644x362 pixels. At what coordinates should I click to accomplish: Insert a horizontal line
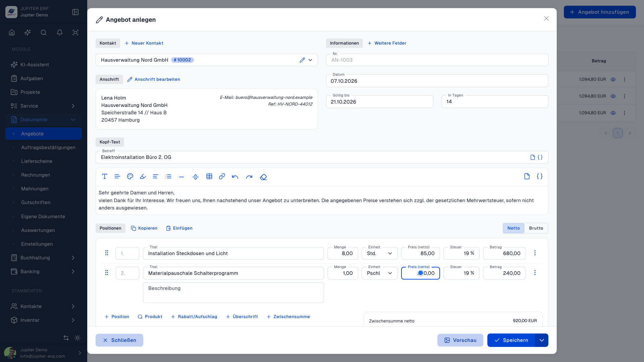181,177
